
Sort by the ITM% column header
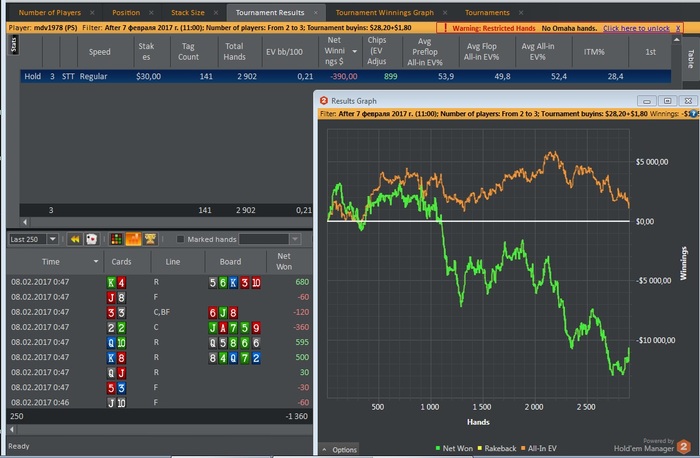click(x=594, y=52)
